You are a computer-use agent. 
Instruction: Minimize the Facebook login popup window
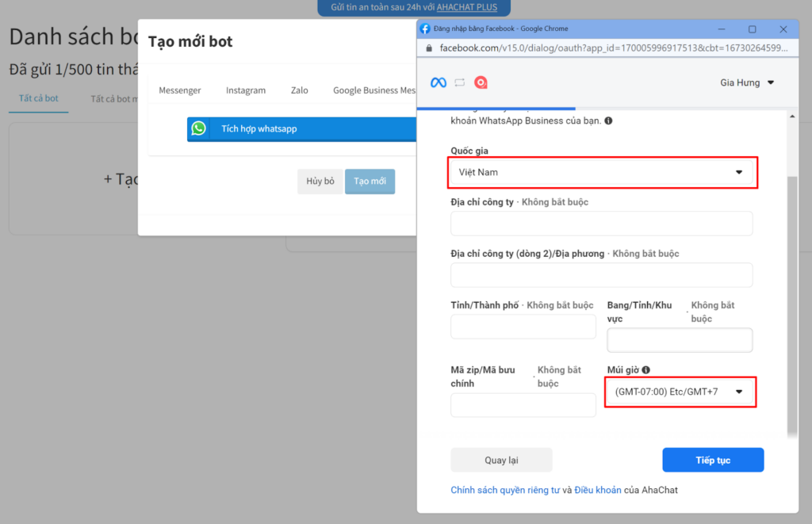point(722,29)
